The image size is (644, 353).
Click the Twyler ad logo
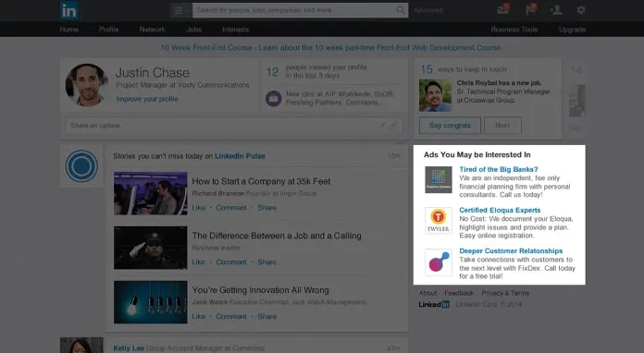pyautogui.click(x=439, y=221)
